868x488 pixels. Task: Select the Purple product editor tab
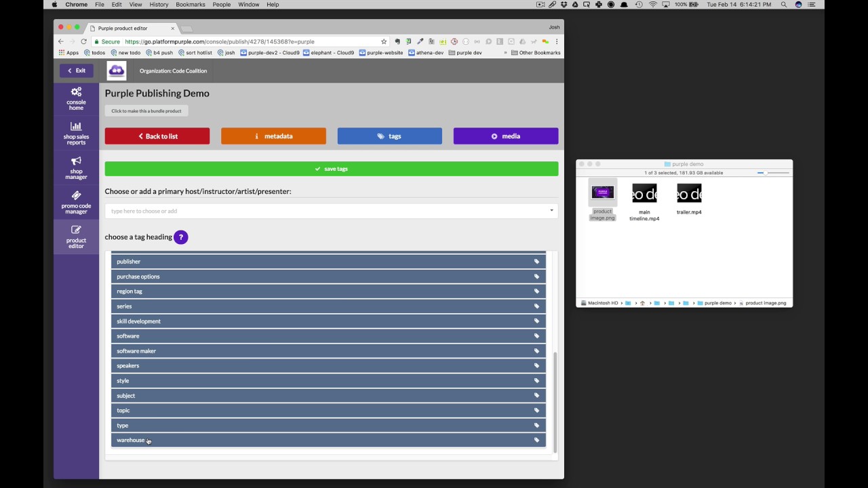pos(131,28)
